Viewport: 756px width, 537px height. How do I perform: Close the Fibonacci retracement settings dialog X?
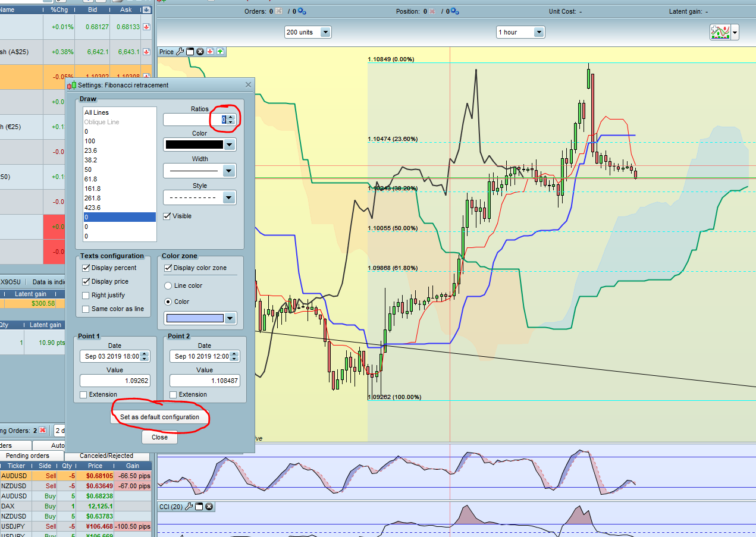click(x=249, y=85)
